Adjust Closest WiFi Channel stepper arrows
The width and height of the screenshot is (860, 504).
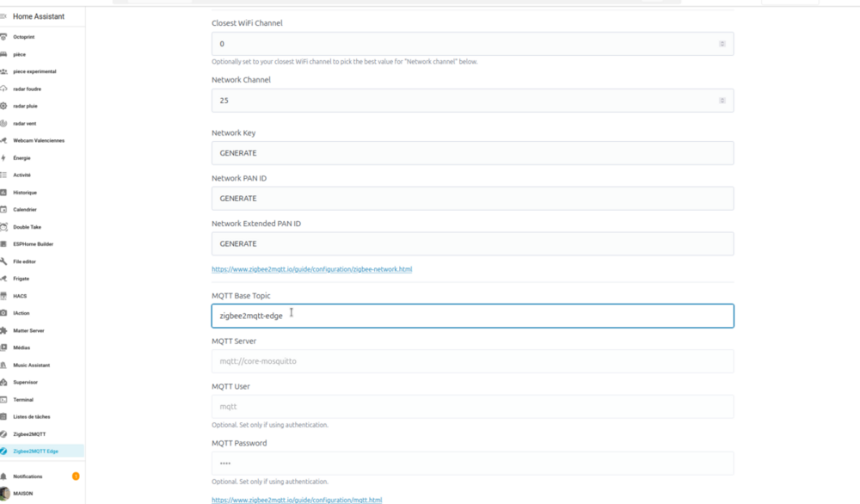(x=722, y=44)
